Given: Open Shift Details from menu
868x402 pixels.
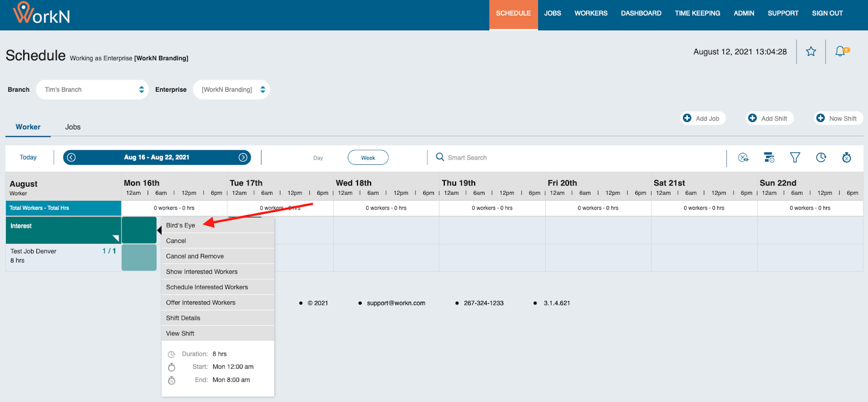Looking at the screenshot, I should [x=218, y=318].
